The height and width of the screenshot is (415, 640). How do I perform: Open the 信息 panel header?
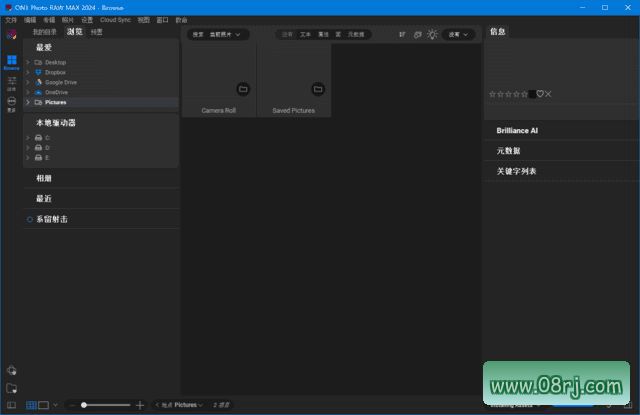coord(498,31)
